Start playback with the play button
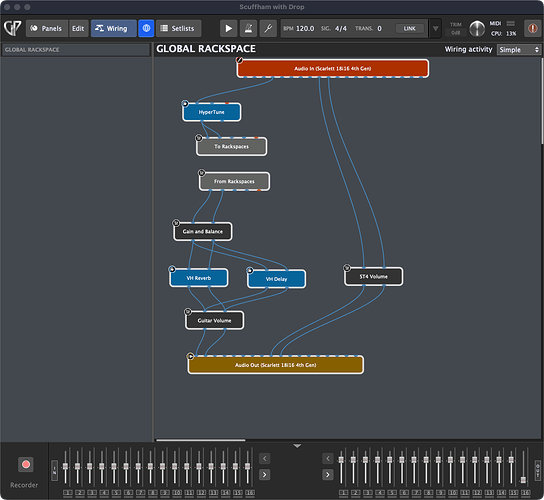Screen dimensions: 544x500 coord(228,28)
